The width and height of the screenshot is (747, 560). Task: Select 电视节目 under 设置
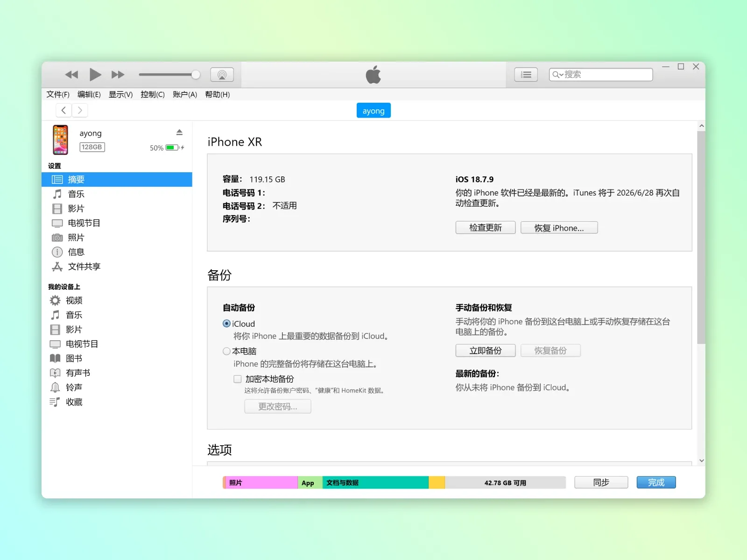coord(117,223)
